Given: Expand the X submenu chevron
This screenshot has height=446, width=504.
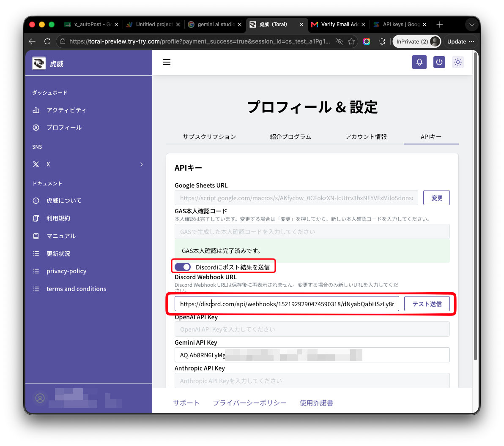Looking at the screenshot, I should coord(141,164).
